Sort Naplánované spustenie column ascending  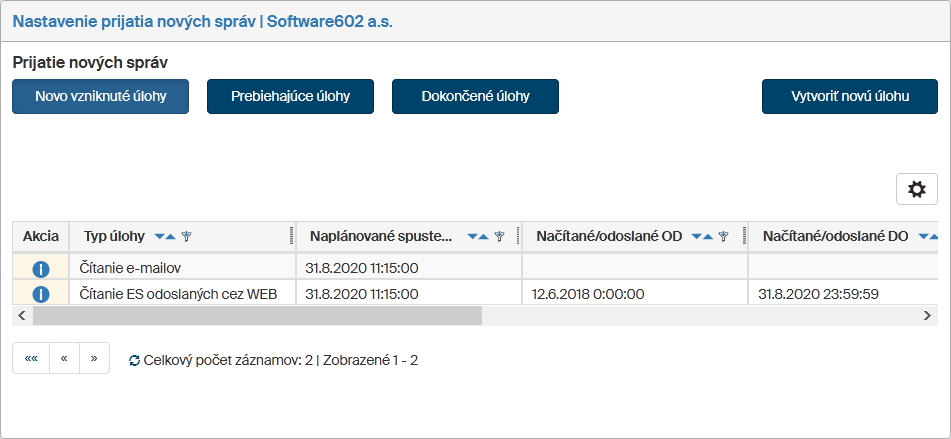click(x=484, y=237)
